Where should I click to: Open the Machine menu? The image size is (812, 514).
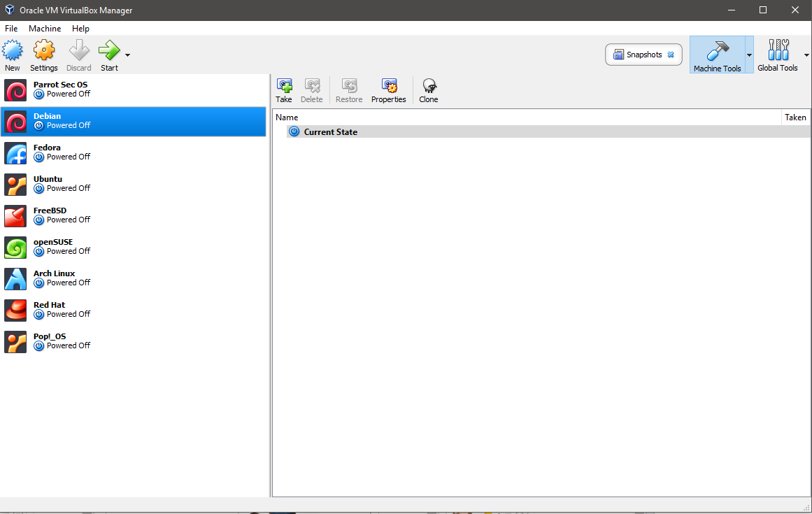[x=45, y=29]
